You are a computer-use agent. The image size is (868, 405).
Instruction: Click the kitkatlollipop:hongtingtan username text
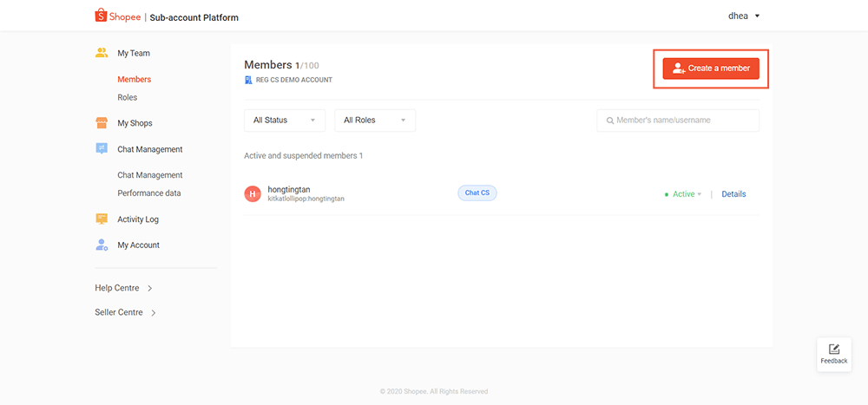tap(306, 198)
